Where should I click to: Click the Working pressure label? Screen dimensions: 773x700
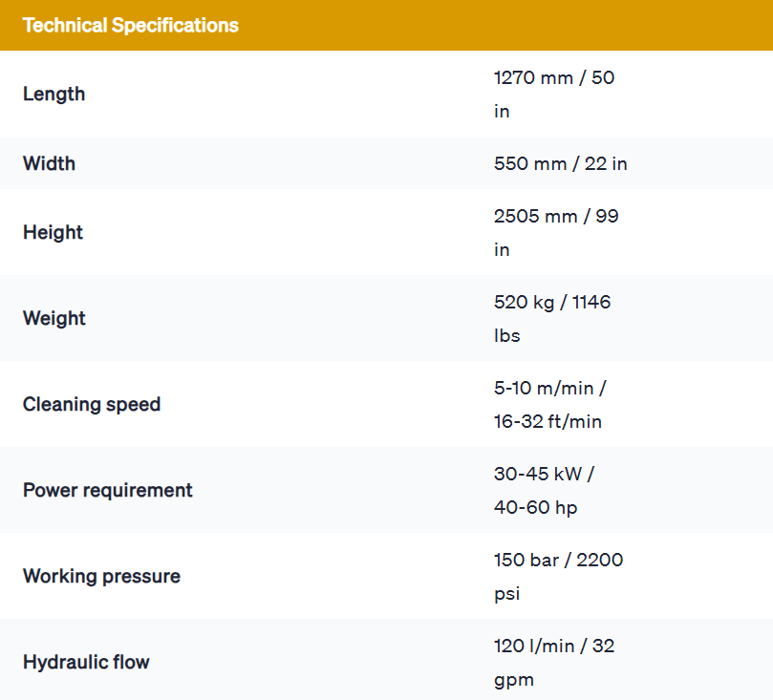[101, 576]
